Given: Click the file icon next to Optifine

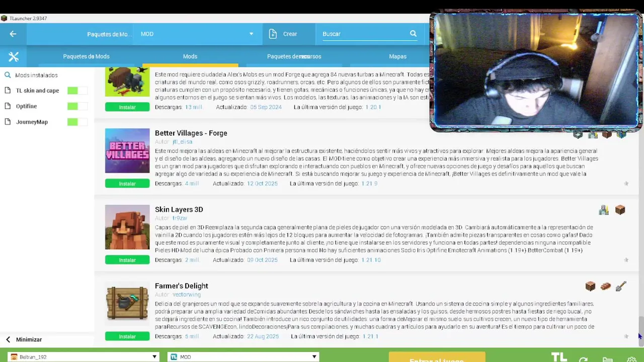Looking at the screenshot, I should click(8, 106).
